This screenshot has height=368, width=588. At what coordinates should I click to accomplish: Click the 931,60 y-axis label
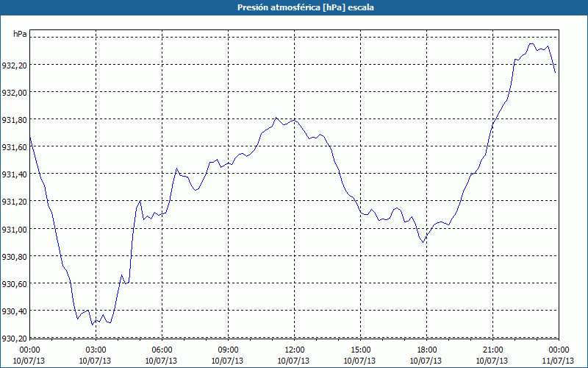point(14,148)
